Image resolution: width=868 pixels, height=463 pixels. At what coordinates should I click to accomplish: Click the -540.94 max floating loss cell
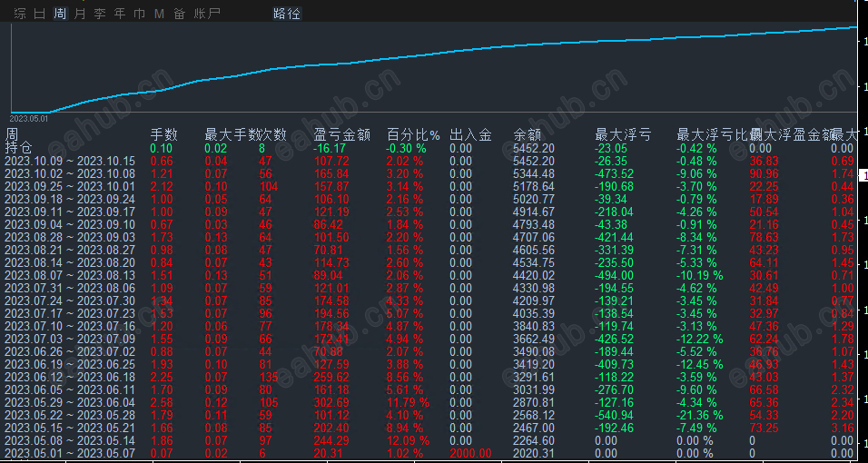pos(615,416)
